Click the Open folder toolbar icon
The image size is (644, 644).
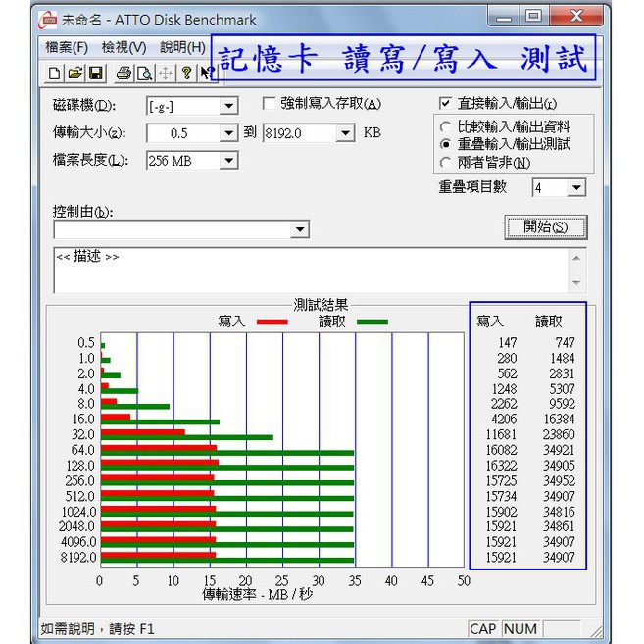[74, 74]
